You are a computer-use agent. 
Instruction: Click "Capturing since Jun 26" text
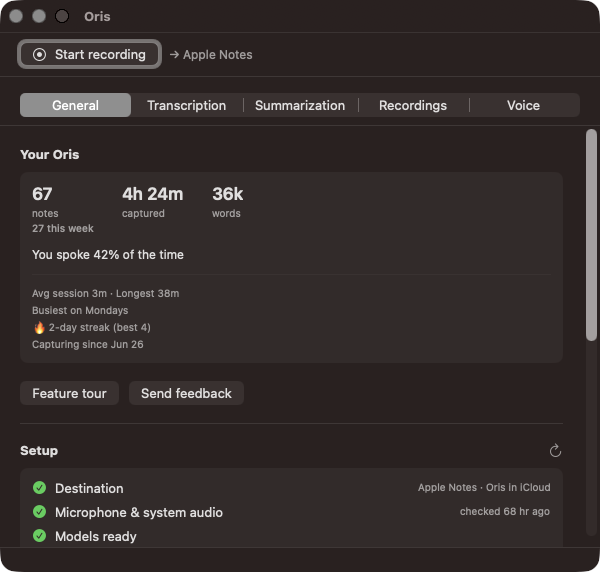click(x=88, y=344)
